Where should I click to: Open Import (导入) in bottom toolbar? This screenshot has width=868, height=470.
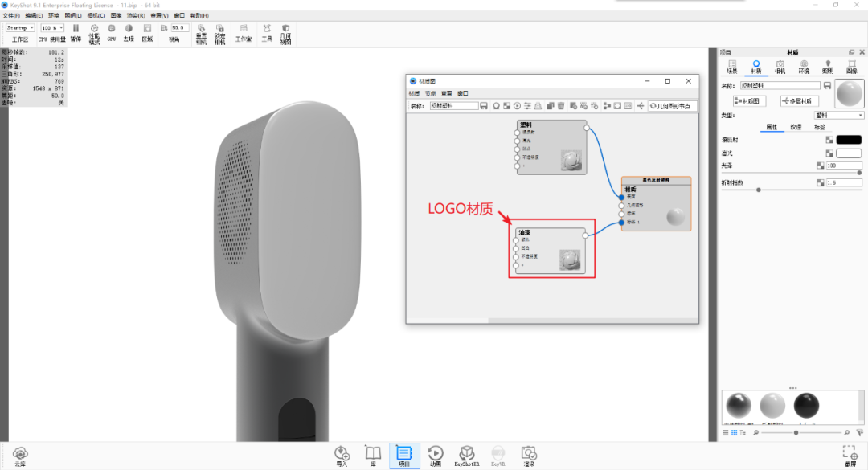tap(342, 456)
